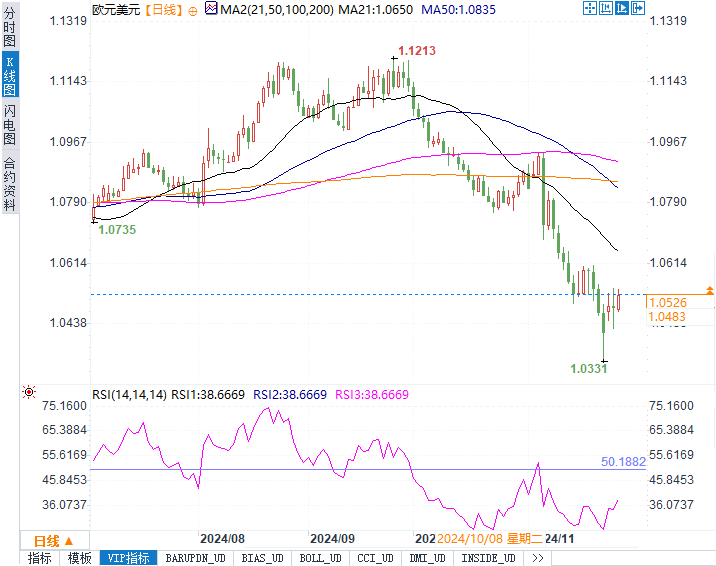Choose the BIAS_UD indicator
Screen dimensions: 716x566
pyautogui.click(x=263, y=558)
